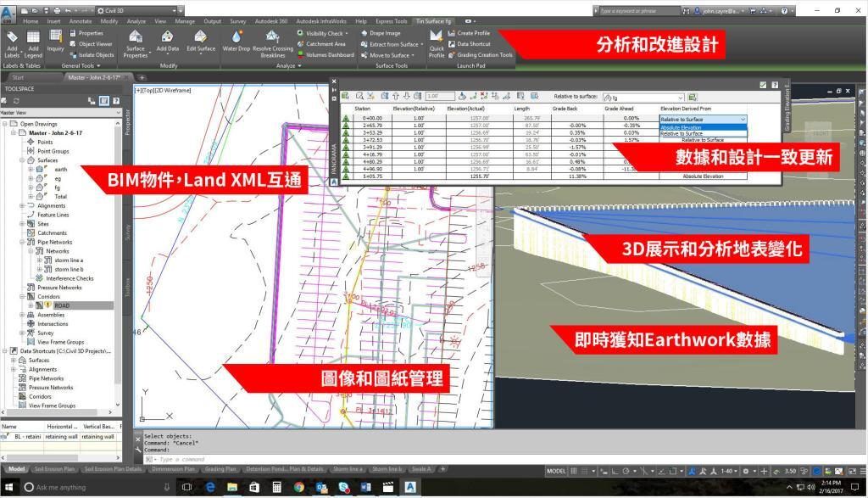Click the Prospector vertical side tab
868x498 pixels.
click(127, 122)
